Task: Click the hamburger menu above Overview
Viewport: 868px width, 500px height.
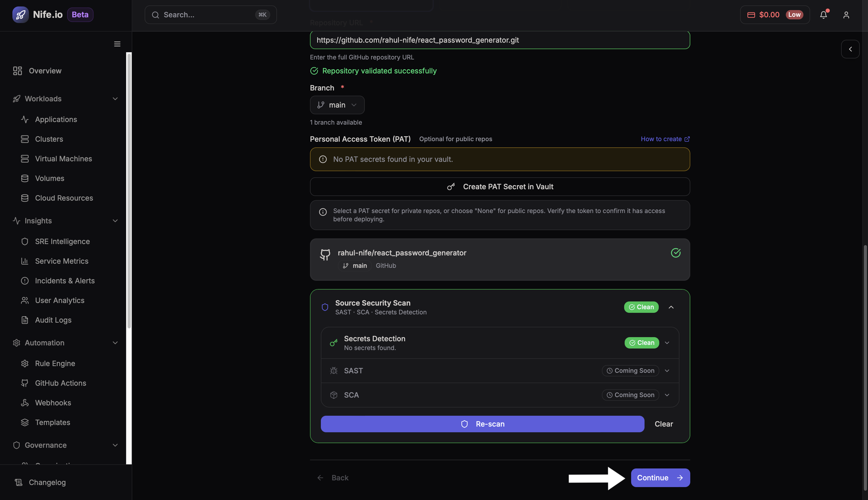Action: click(117, 44)
